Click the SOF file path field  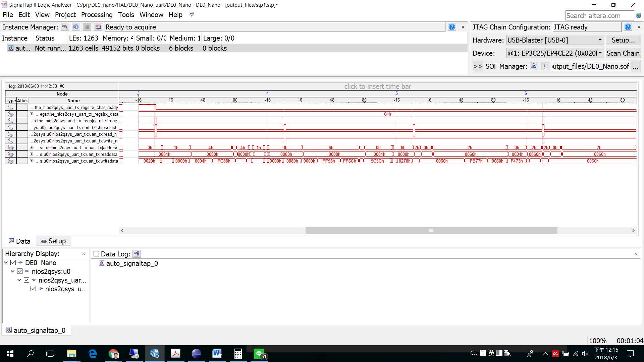591,66
